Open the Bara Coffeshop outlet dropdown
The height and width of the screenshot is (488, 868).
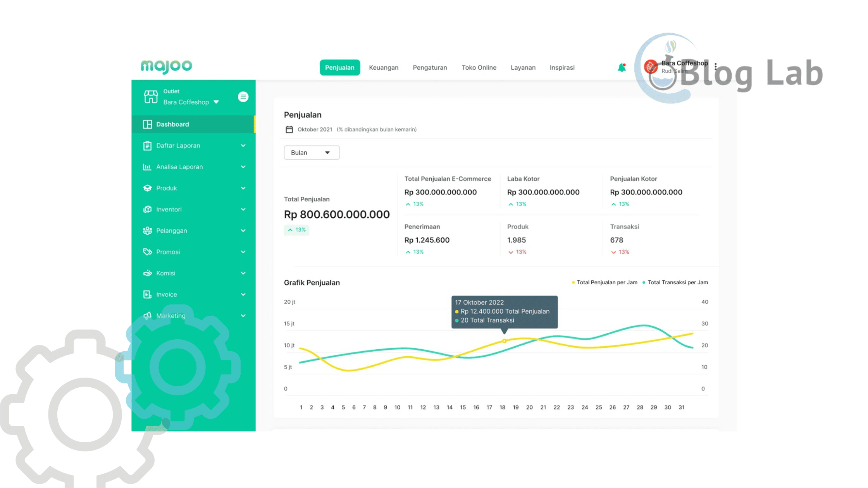pos(191,102)
